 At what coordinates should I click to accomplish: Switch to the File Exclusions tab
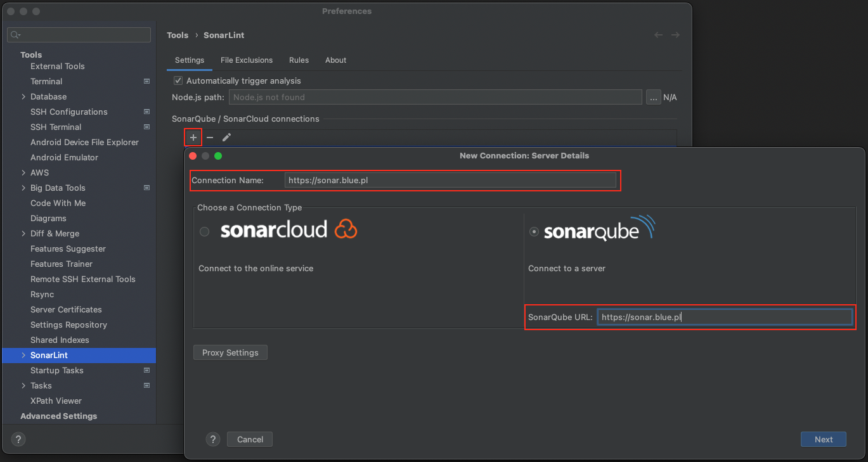(x=246, y=60)
